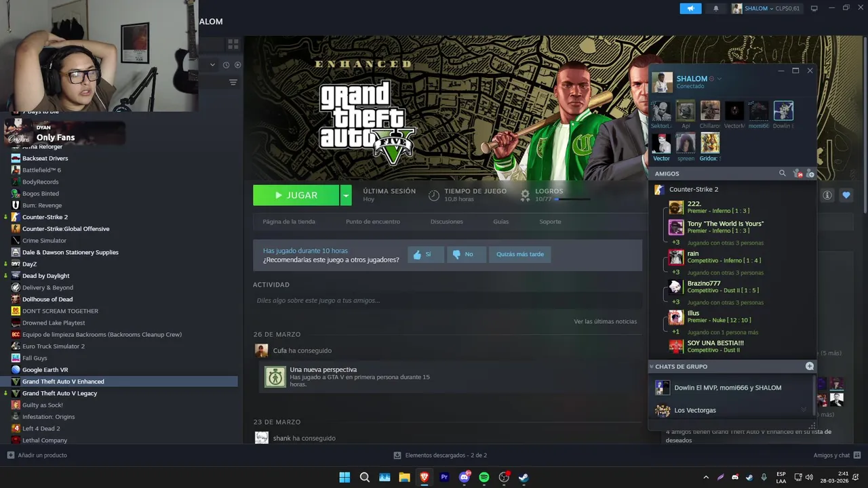Viewport: 868px width, 488px height.
Task: Open Brave browser from the taskbar
Action: (425, 477)
